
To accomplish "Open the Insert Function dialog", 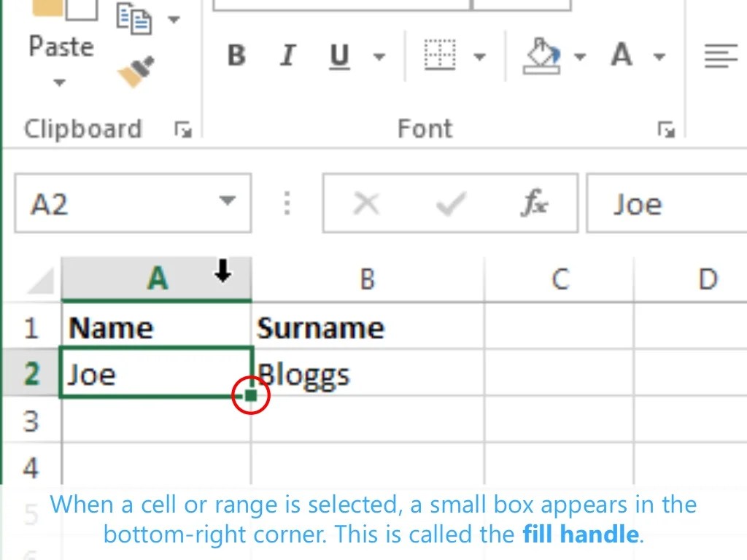I will [x=536, y=203].
